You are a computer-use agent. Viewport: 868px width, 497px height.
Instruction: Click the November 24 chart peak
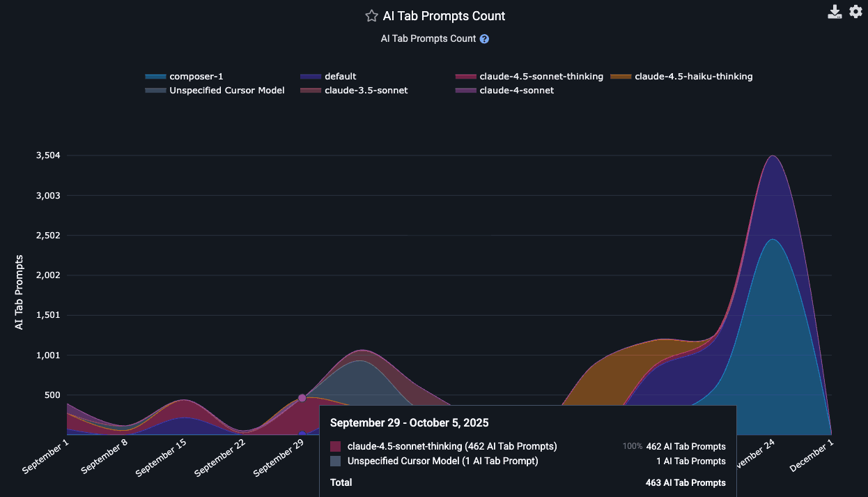point(772,156)
